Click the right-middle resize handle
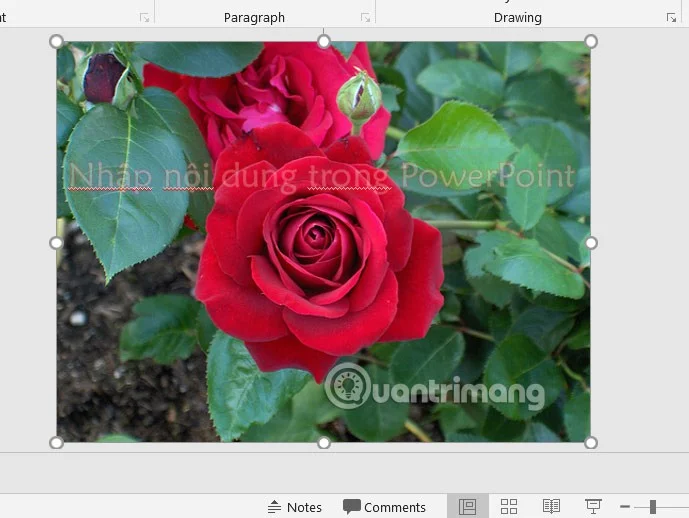Viewport: 689px width, 518px height. pos(591,242)
